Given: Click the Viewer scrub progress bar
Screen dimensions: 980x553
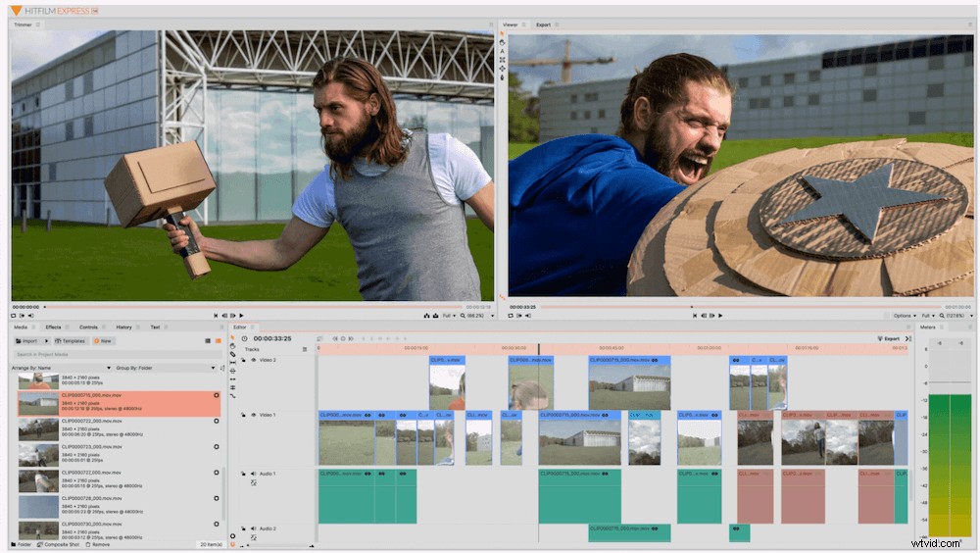Looking at the screenshot, I should click(x=739, y=307).
